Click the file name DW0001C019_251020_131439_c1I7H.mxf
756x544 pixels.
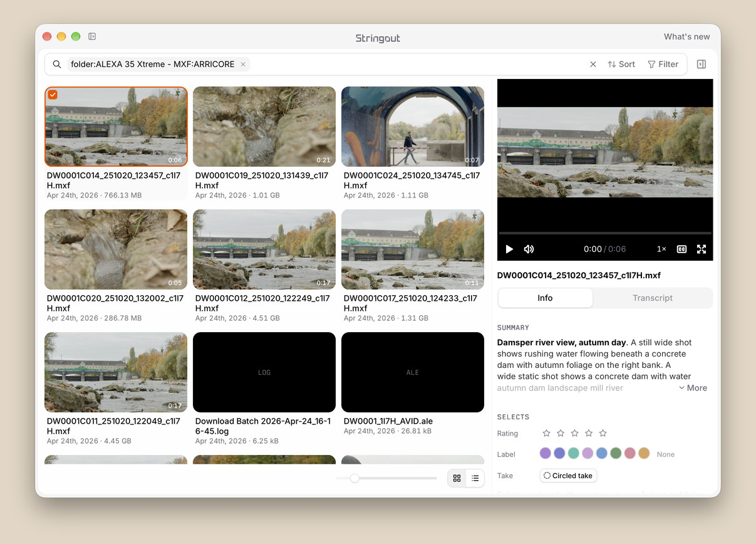coord(262,180)
